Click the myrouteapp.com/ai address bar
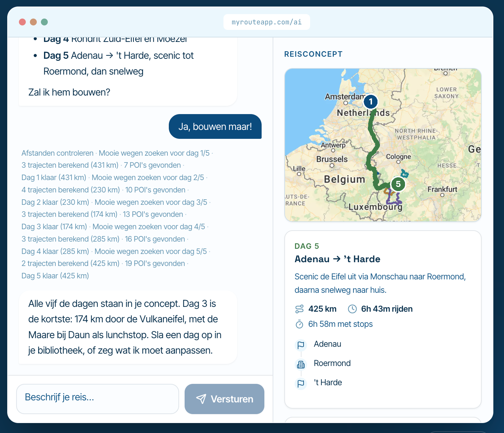 click(x=267, y=22)
